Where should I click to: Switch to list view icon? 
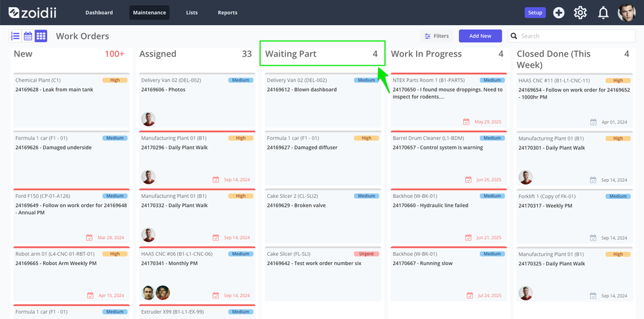point(15,36)
